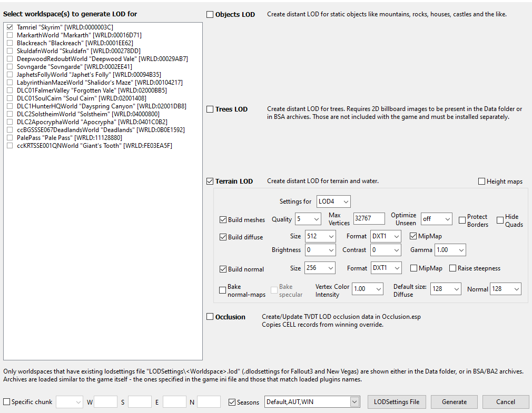The image size is (532, 413).
Task: Enable the Specific chunk checkbox
Action: click(6, 402)
